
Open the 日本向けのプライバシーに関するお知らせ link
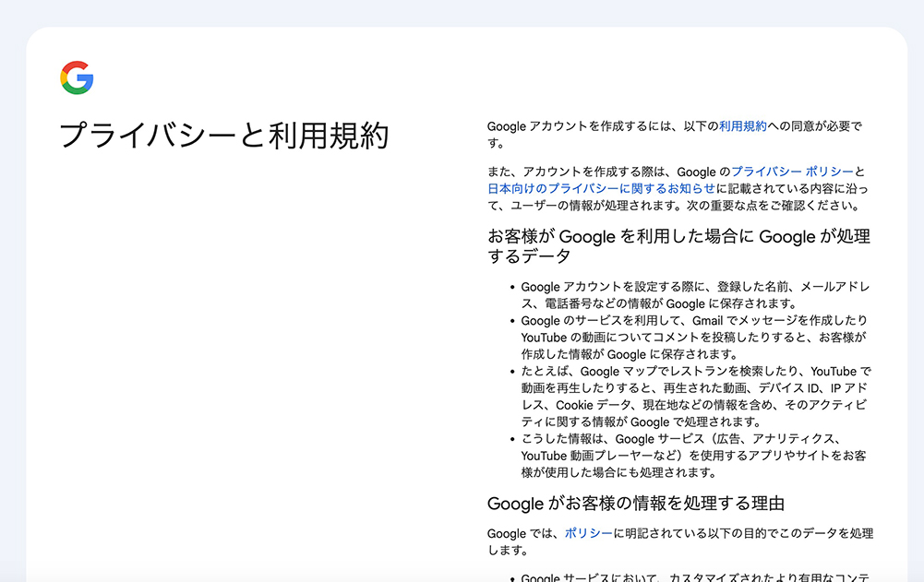(x=601, y=188)
